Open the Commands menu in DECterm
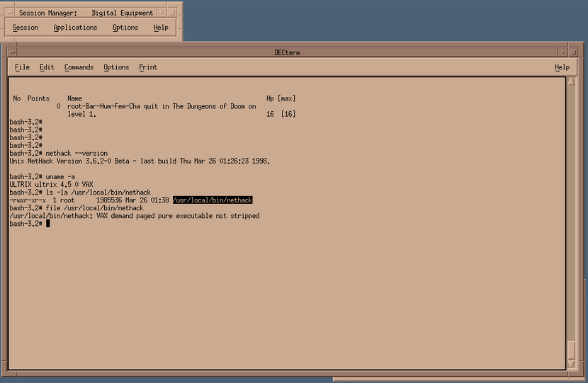 pos(79,67)
